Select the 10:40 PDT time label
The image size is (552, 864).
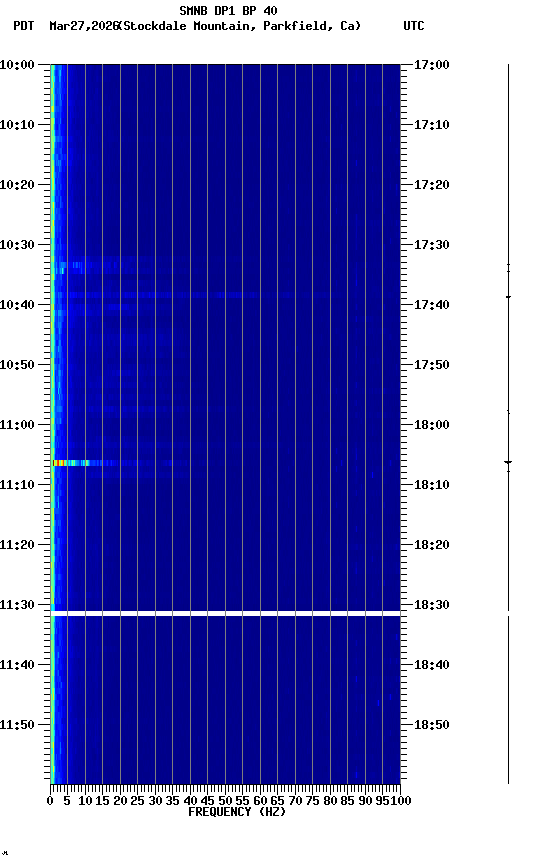pyautogui.click(x=17, y=305)
